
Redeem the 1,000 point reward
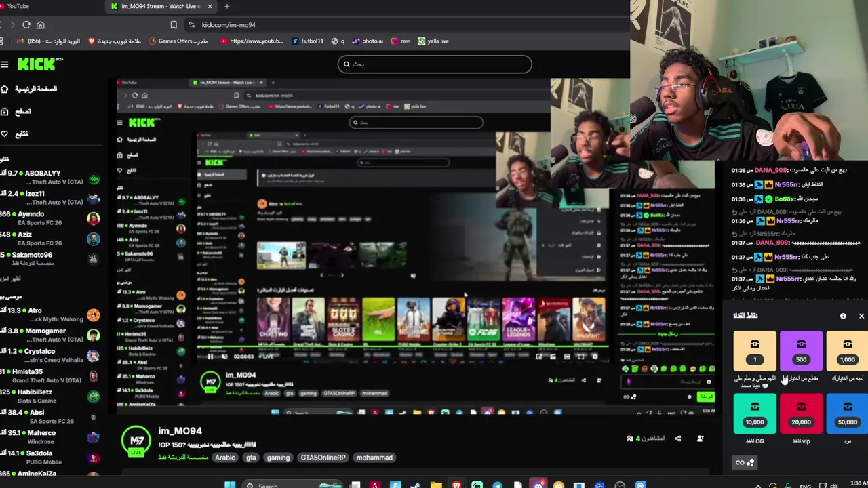(x=847, y=351)
